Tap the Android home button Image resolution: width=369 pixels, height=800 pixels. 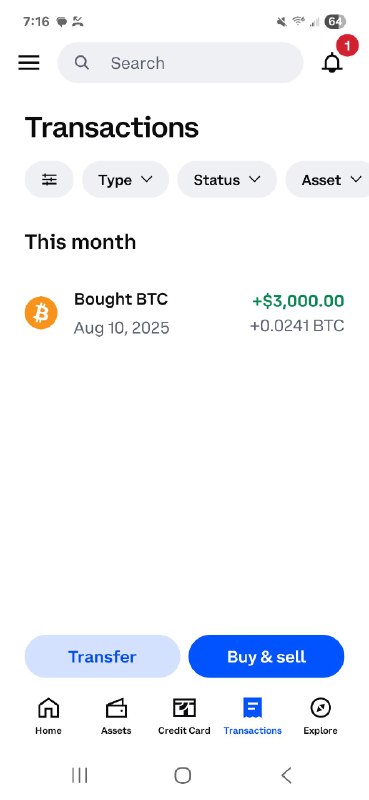pyautogui.click(x=183, y=776)
